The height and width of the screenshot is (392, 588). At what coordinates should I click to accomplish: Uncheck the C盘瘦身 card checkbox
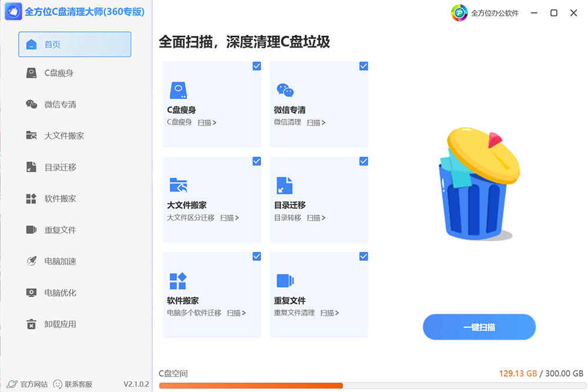(256, 66)
